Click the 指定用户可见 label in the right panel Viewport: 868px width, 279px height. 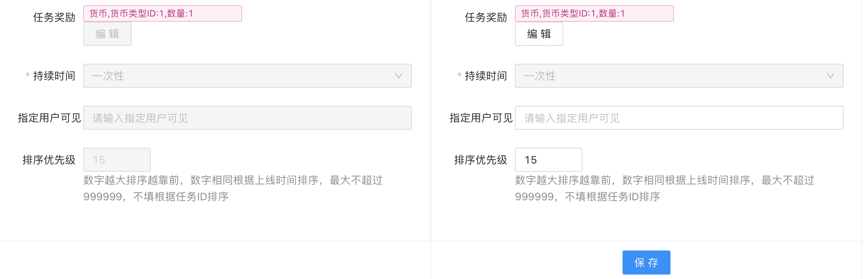(481, 118)
